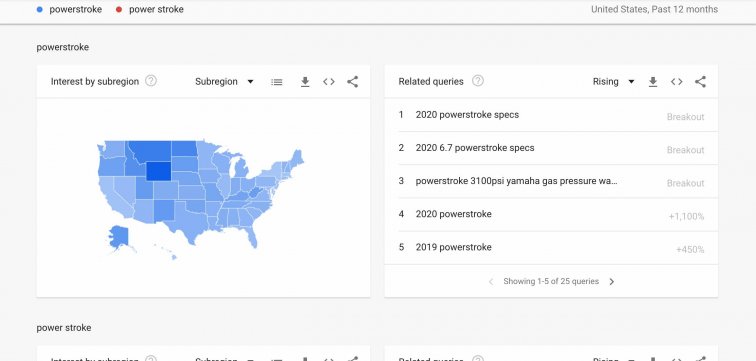The width and height of the screenshot is (756, 361).
Task: Expand the Rising dropdown
Action: pos(613,82)
